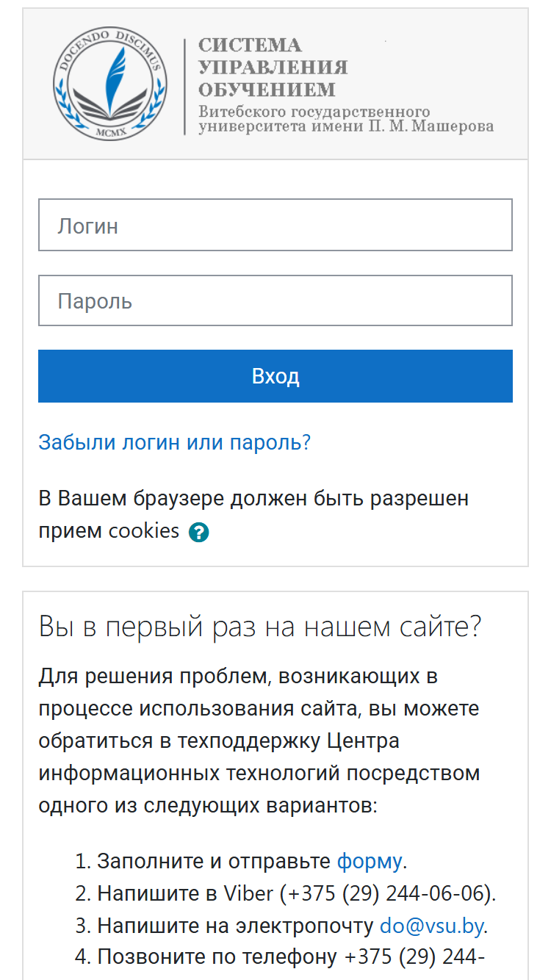Focus the Логин input field
The image size is (551, 980).
click(275, 225)
